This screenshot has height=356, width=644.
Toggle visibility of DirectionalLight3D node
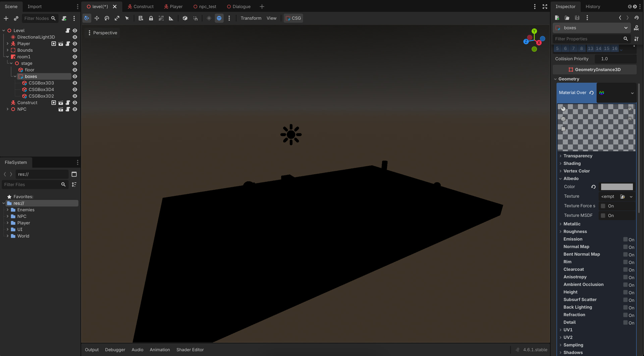[x=75, y=37]
